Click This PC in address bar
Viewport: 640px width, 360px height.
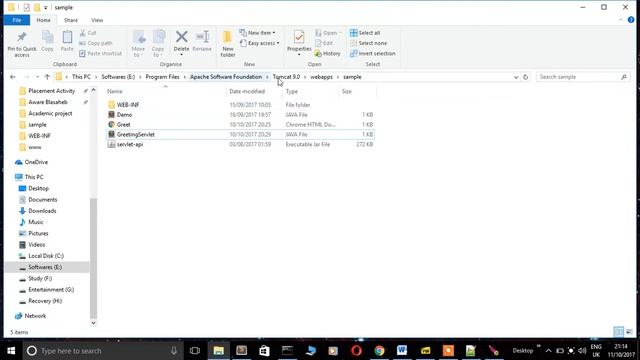click(x=81, y=77)
